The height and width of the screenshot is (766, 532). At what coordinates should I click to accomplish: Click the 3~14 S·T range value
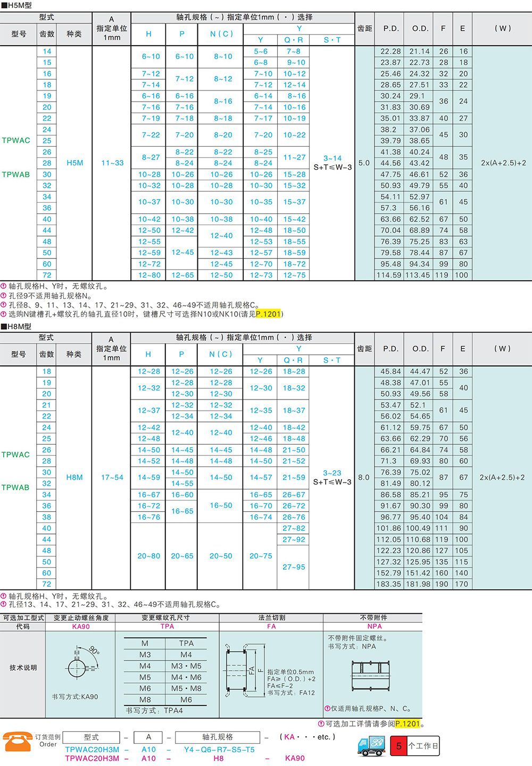332,158
